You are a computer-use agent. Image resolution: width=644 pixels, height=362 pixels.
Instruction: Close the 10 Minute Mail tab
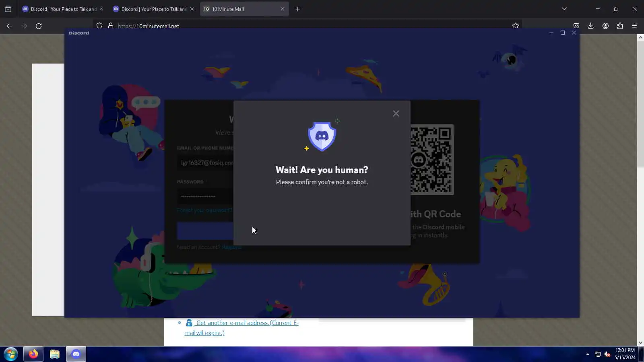[x=282, y=9]
